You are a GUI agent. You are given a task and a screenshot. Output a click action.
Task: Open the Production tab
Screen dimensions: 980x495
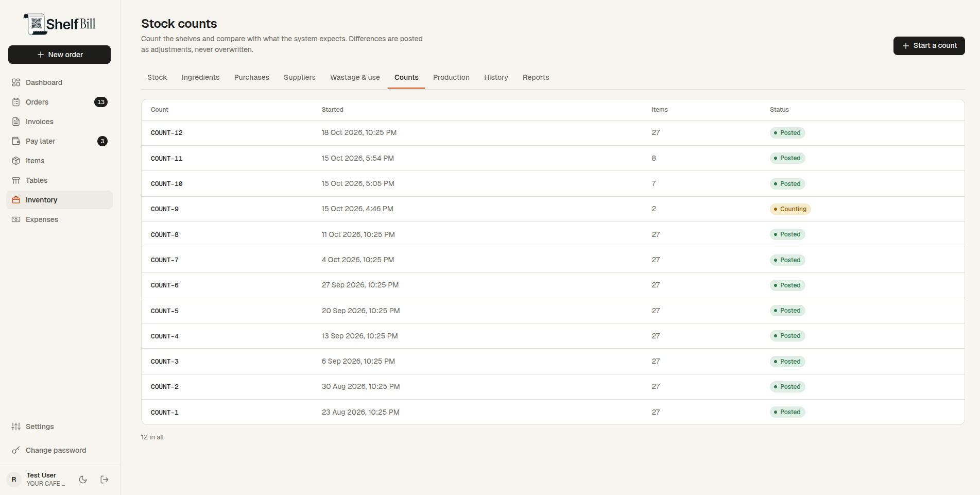click(451, 77)
